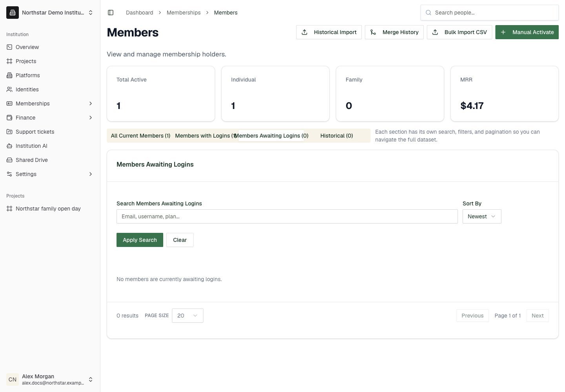Click the Previous page button
This screenshot has width=565, height=392.
pyautogui.click(x=472, y=316)
